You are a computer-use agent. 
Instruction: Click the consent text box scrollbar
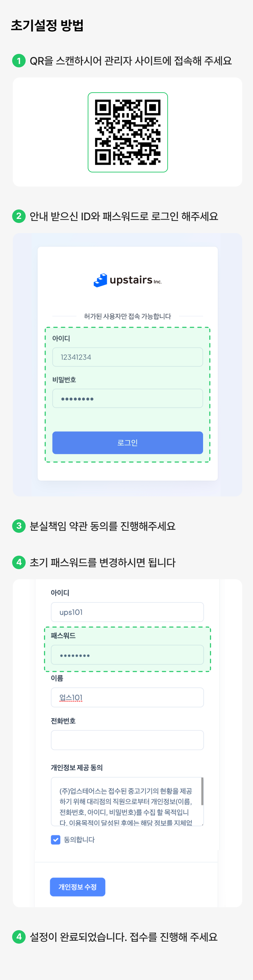coord(202,791)
